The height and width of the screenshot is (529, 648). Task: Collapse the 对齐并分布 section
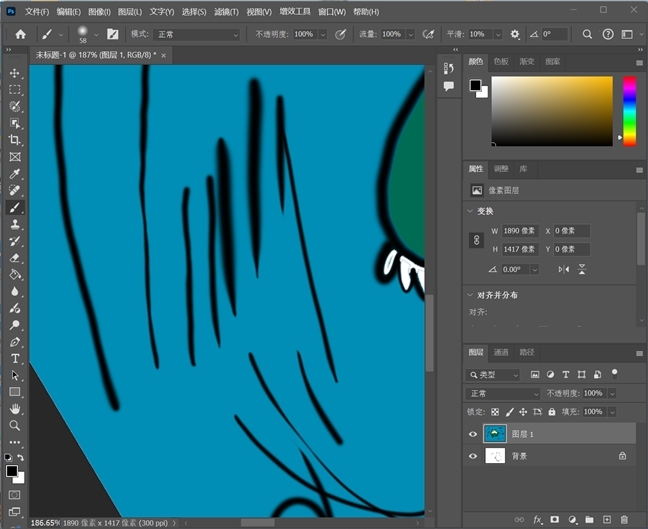470,295
